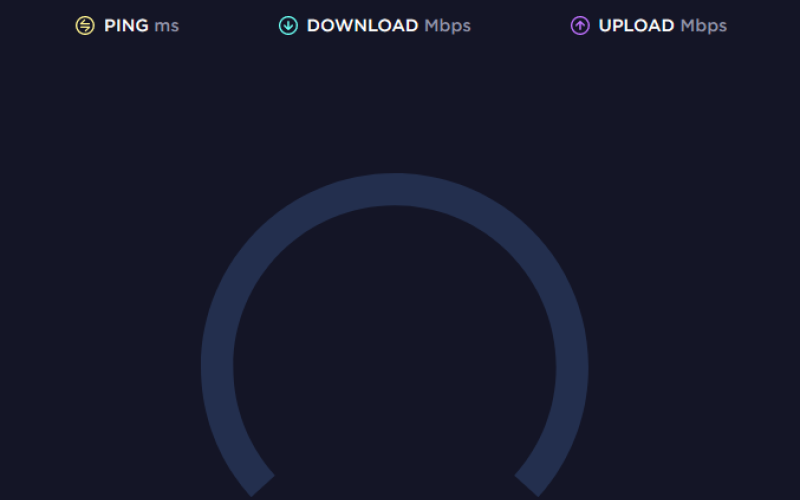Click the teal download arrow icon
The image size is (800, 500).
pos(288,26)
